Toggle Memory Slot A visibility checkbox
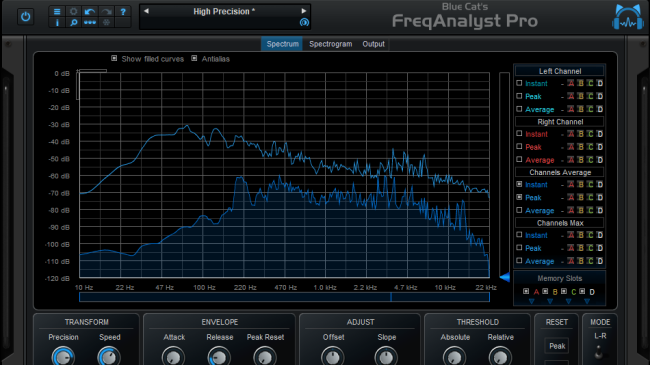This screenshot has width=650, height=365. click(526, 291)
